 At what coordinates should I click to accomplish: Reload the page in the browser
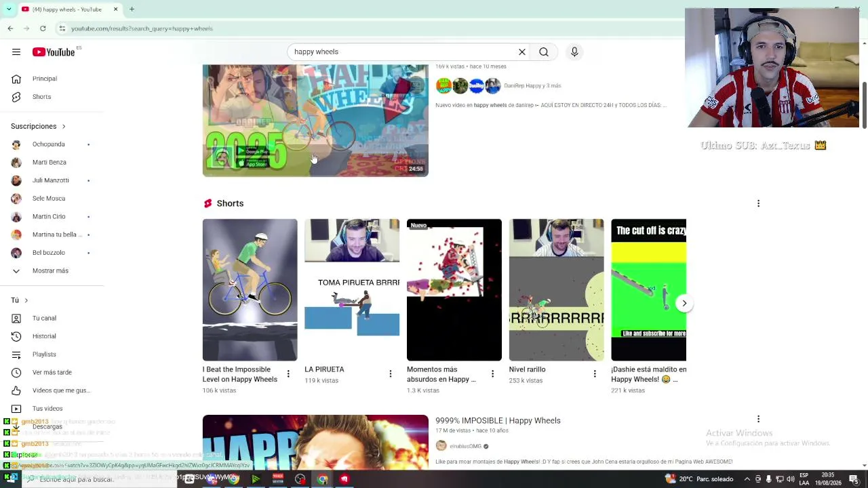[x=43, y=28]
